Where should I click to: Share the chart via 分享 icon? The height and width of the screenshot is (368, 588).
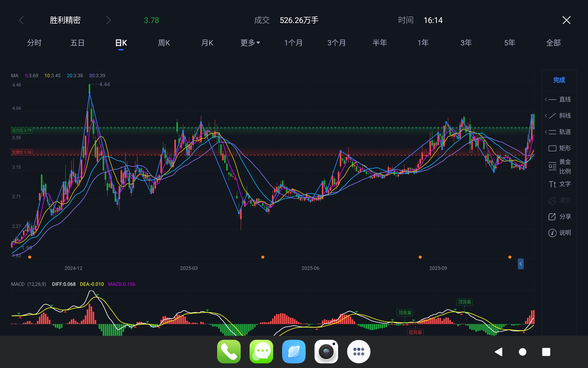559,217
